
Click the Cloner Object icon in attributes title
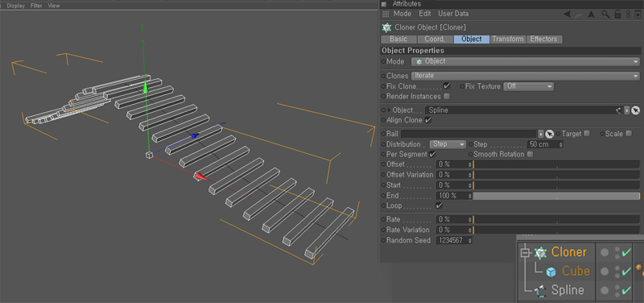click(x=386, y=27)
